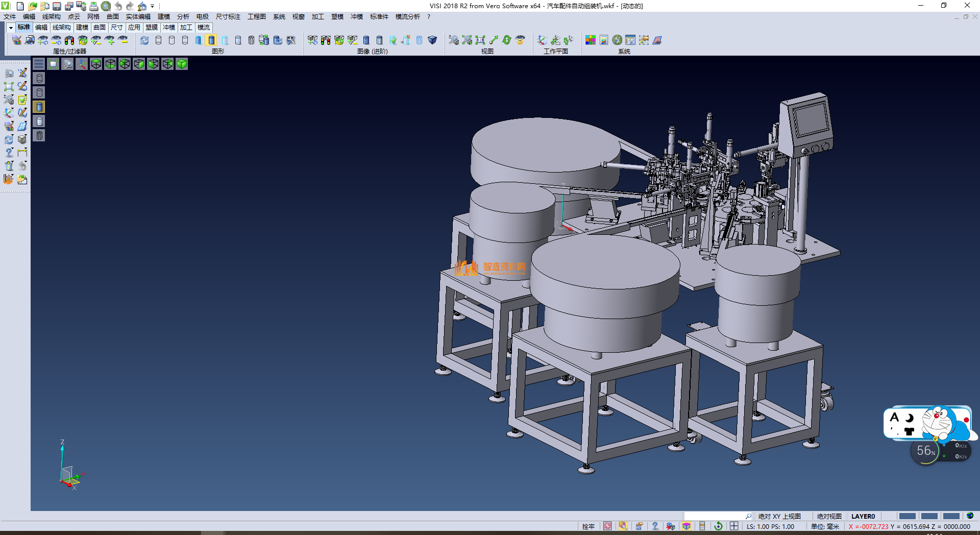
Task: Click the wrench settings icon in 系统 group
Action: tap(617, 40)
